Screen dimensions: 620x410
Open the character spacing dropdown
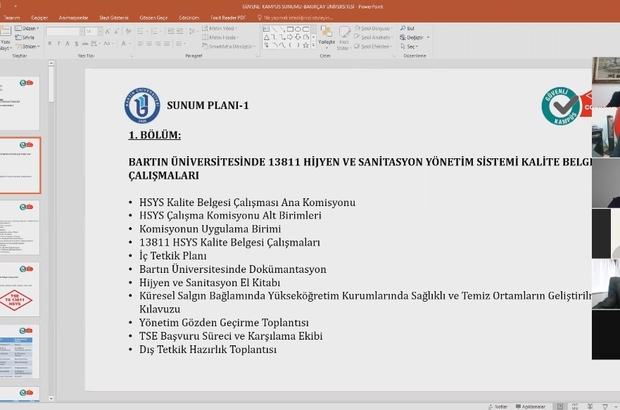tap(95, 43)
